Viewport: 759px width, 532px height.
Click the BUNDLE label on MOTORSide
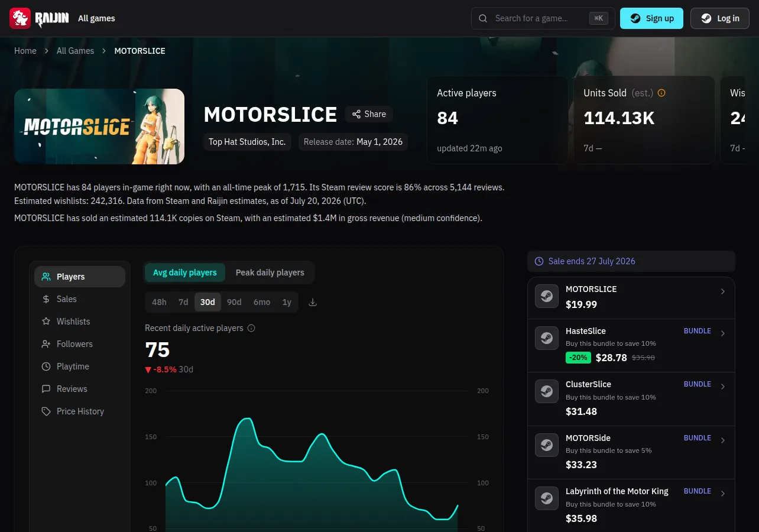pyautogui.click(x=698, y=438)
